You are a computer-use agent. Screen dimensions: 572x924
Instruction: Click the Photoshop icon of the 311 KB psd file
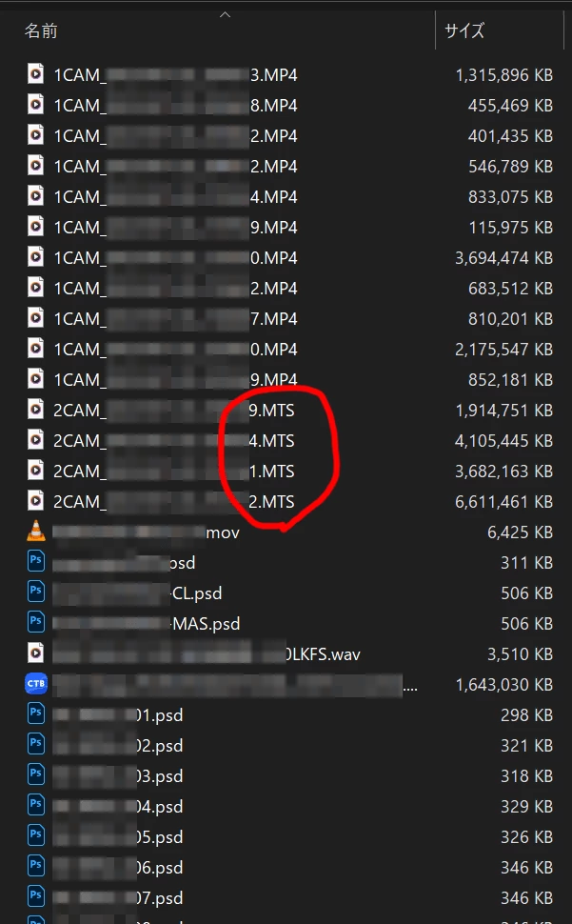point(36,562)
